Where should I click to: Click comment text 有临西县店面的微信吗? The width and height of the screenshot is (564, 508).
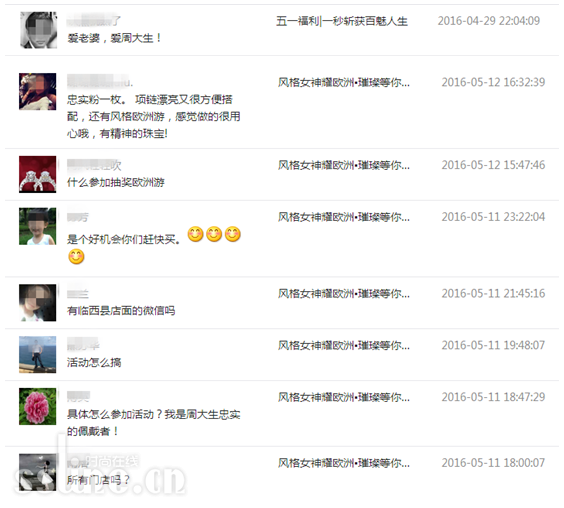(x=121, y=311)
